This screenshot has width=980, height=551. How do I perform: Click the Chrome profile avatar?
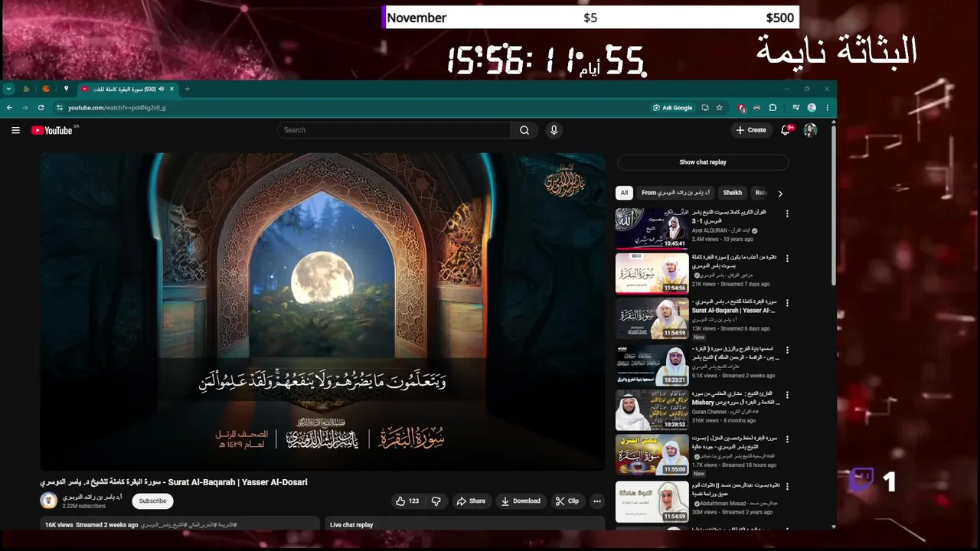coord(812,108)
